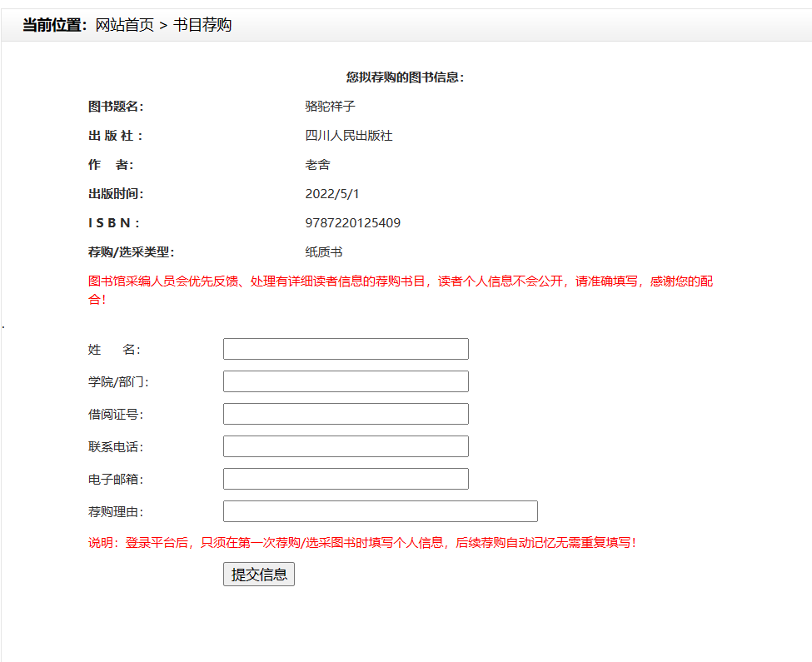Image resolution: width=812 pixels, height=662 pixels.
Task: Click the 荐购/选采类型 field label
Action: pyautogui.click(x=131, y=252)
